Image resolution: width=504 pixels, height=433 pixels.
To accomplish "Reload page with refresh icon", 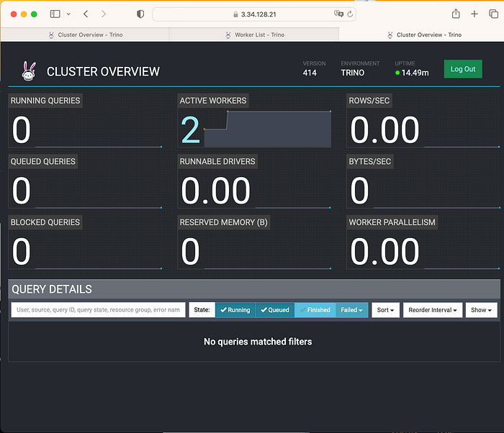I will [x=350, y=14].
